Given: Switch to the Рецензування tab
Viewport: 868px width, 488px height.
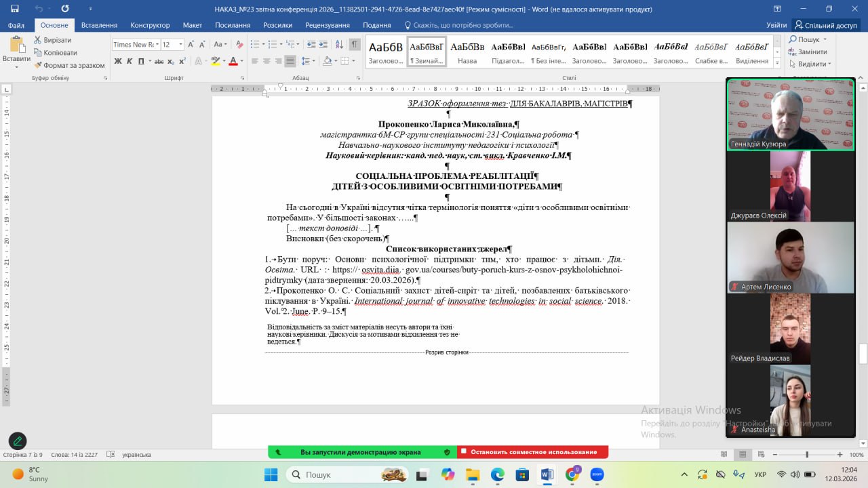Looking at the screenshot, I should [x=328, y=25].
